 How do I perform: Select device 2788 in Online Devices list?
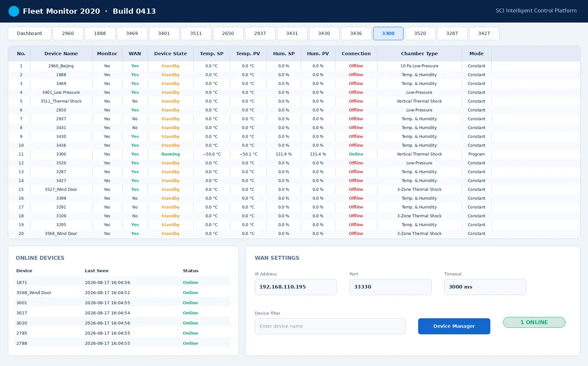122,343
